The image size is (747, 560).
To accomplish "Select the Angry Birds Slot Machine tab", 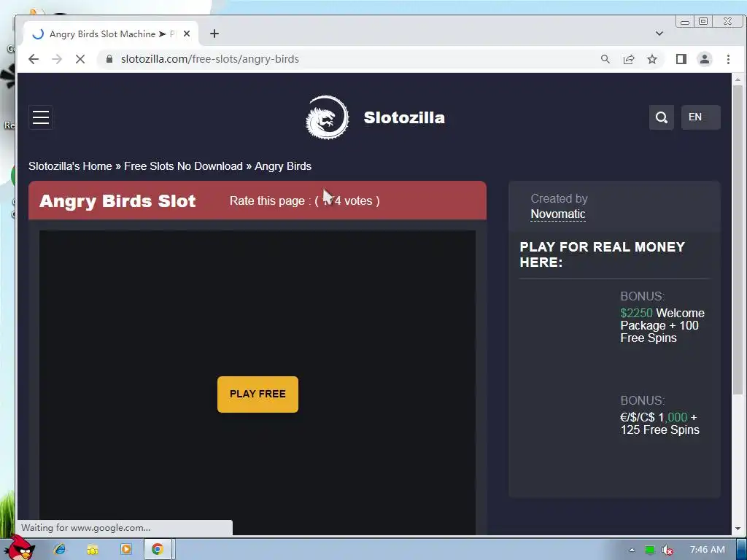I will (111, 34).
